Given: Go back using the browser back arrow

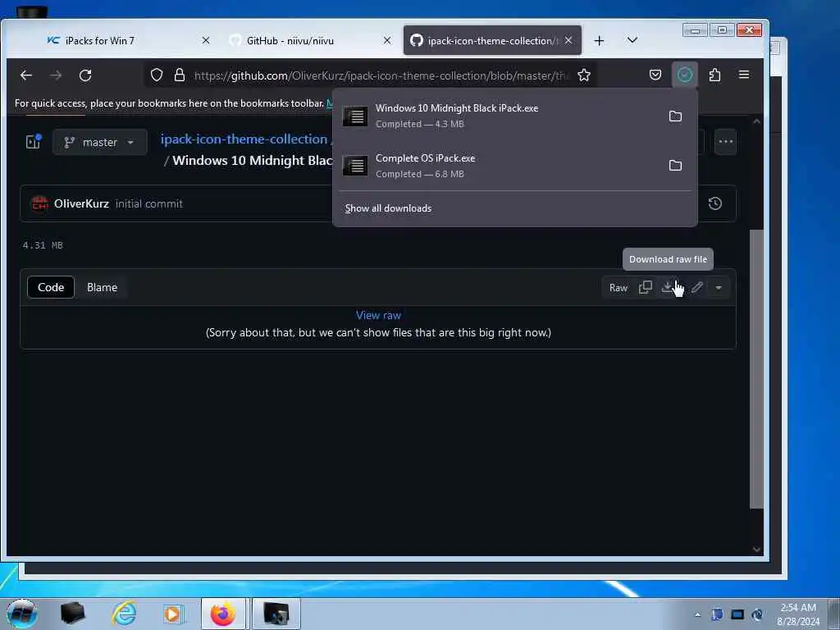Looking at the screenshot, I should (x=26, y=75).
